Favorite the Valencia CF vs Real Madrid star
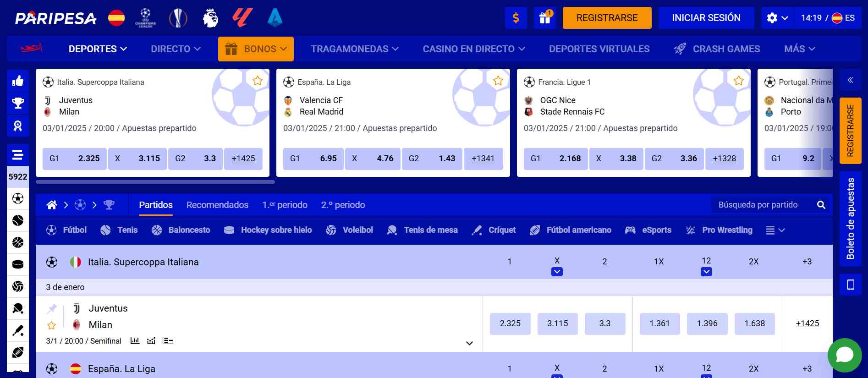Image resolution: width=868 pixels, height=378 pixels. [x=498, y=81]
